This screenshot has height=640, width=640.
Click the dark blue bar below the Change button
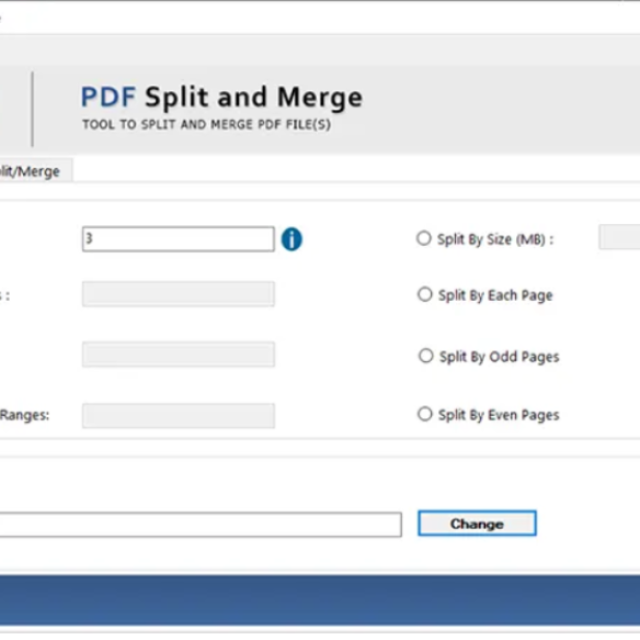point(320,600)
